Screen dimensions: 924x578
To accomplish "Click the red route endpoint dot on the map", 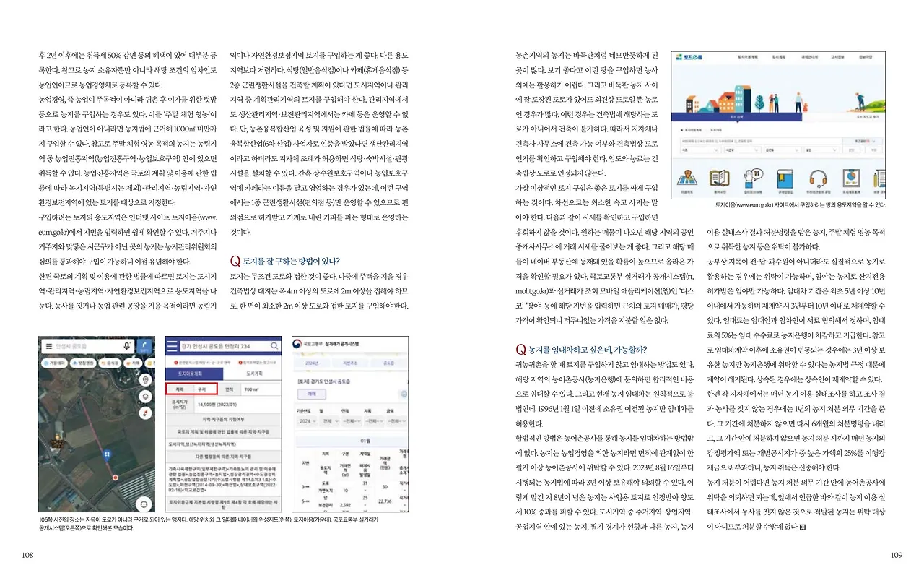I will 115,478.
